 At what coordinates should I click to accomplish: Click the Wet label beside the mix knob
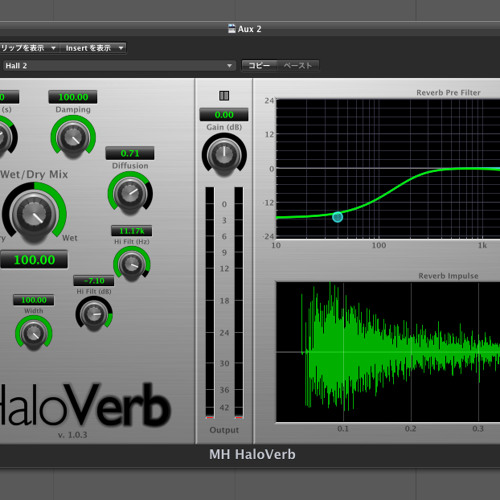pos(70,238)
